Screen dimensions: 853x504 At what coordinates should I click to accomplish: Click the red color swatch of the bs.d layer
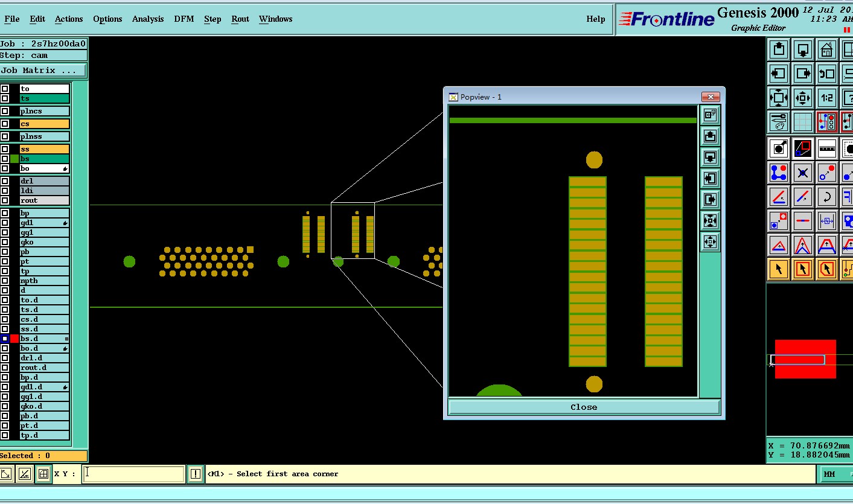pyautogui.click(x=14, y=339)
